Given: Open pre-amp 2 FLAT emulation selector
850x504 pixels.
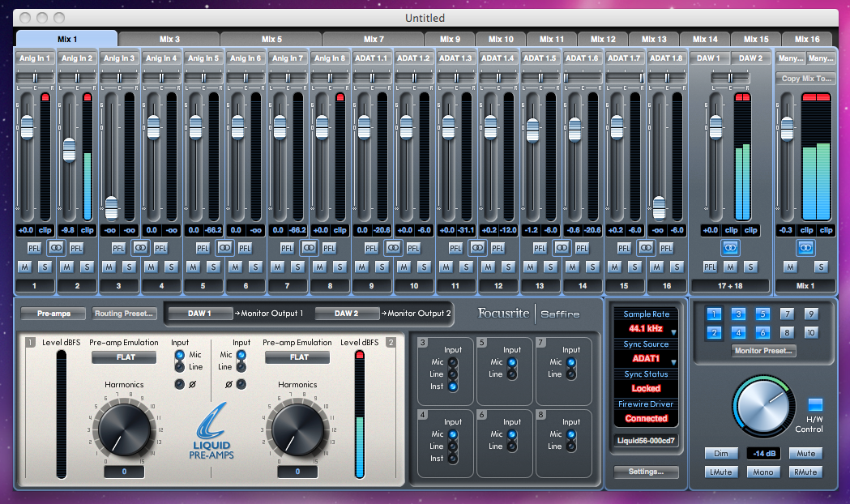Looking at the screenshot, I should tap(297, 357).
